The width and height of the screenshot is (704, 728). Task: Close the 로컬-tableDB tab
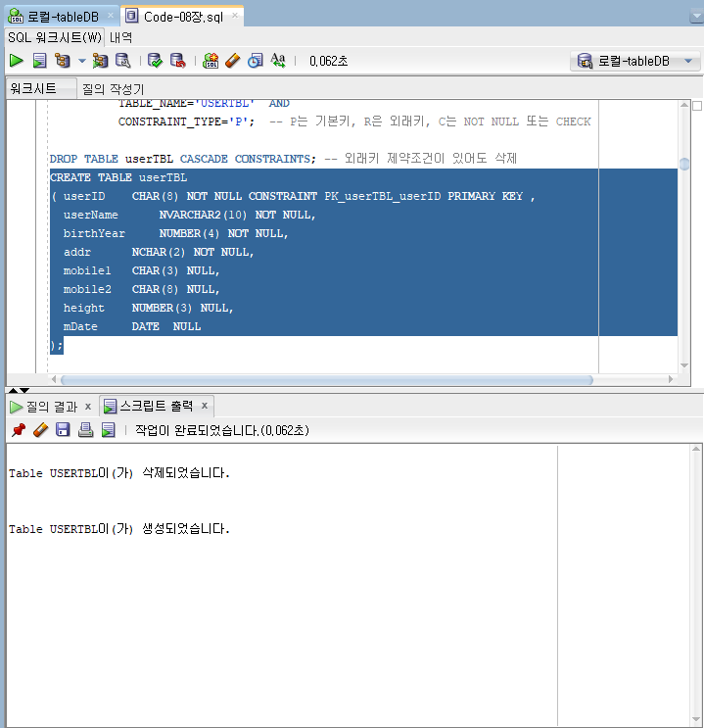click(x=111, y=16)
